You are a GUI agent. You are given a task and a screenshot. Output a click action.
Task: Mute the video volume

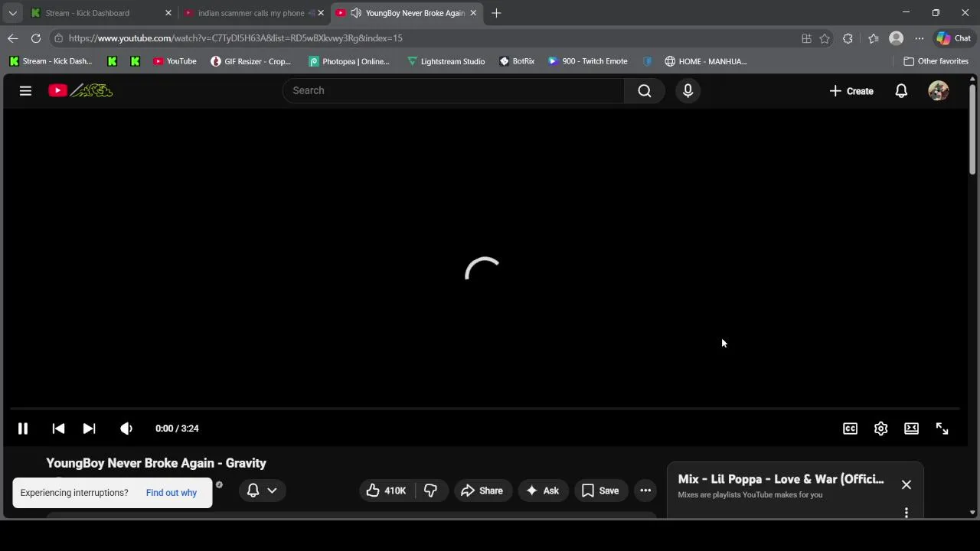click(126, 429)
